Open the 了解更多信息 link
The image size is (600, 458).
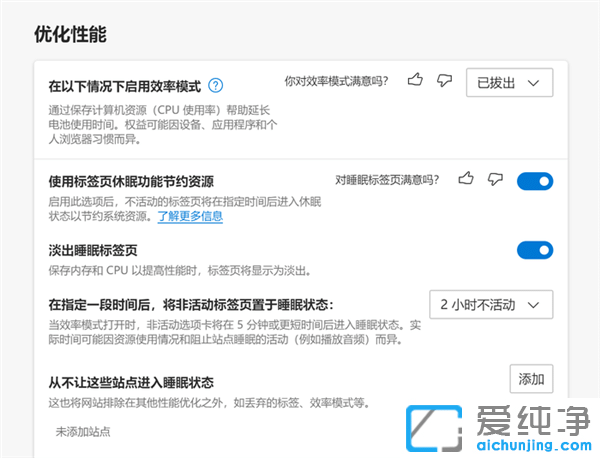click(x=190, y=216)
